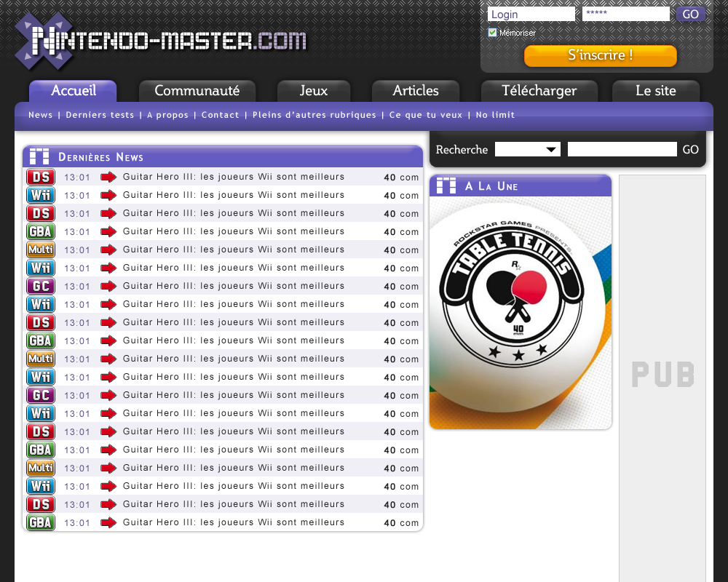
Task: Follow the Pleins d'autres rubriques link
Action: click(x=314, y=115)
